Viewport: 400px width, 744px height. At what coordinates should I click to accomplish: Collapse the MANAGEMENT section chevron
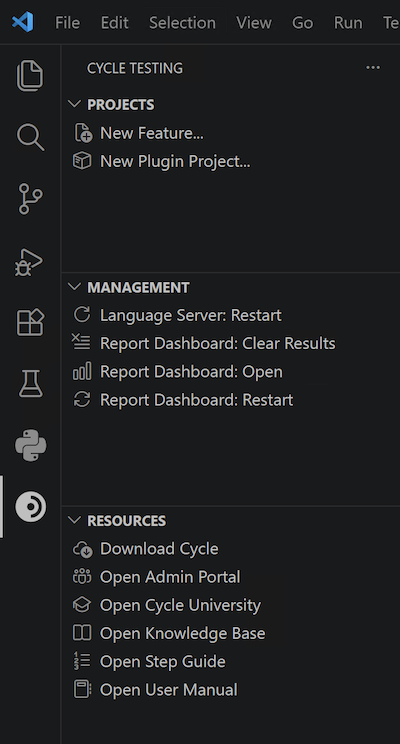point(74,287)
